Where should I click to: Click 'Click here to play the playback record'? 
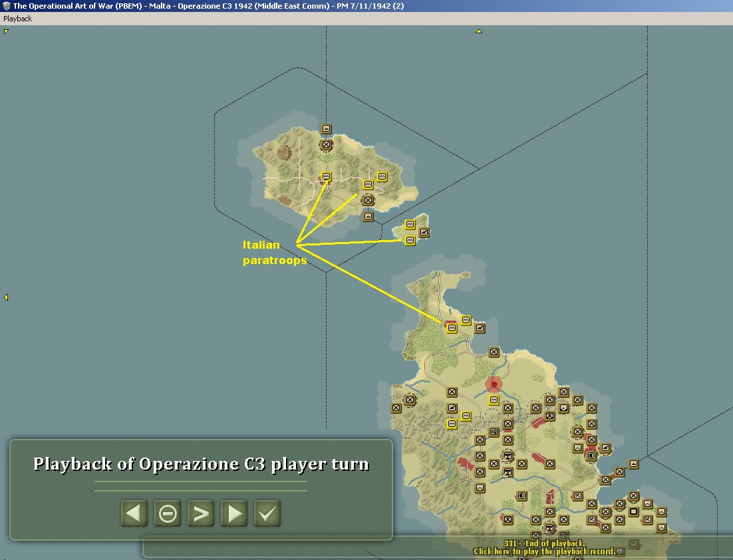[544, 551]
